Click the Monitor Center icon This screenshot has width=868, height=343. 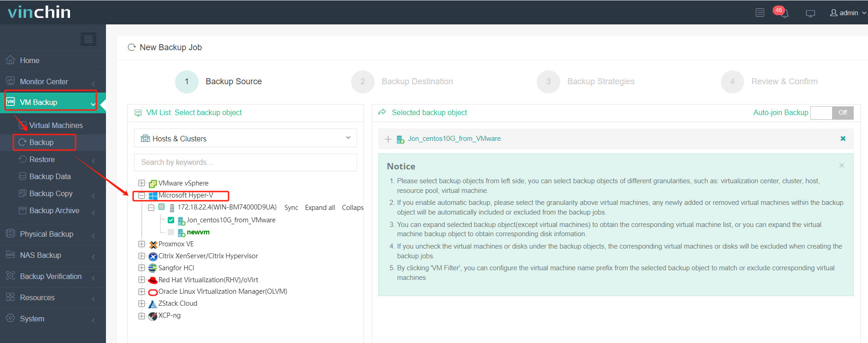10,81
